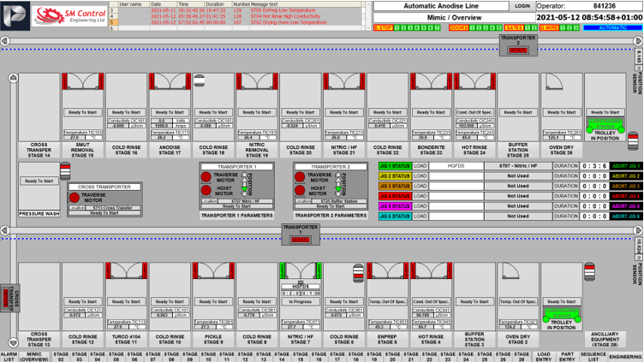Click the damper doors icon on Smut Removal Stage 15
The image size is (644, 362).
pyautogui.click(x=82, y=81)
